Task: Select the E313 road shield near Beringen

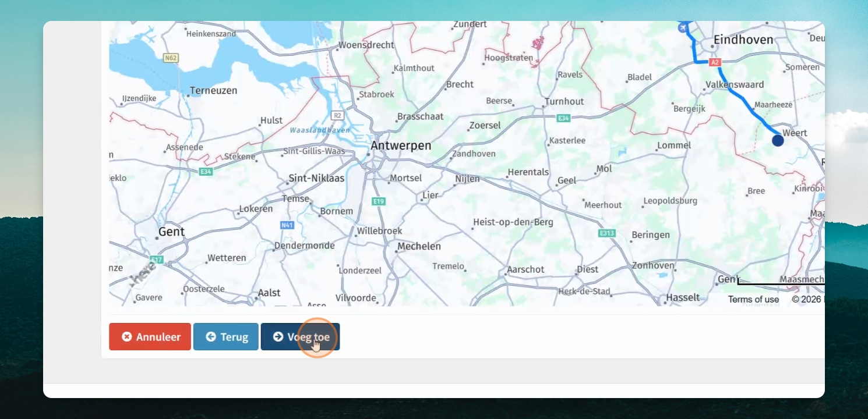Action: point(607,233)
